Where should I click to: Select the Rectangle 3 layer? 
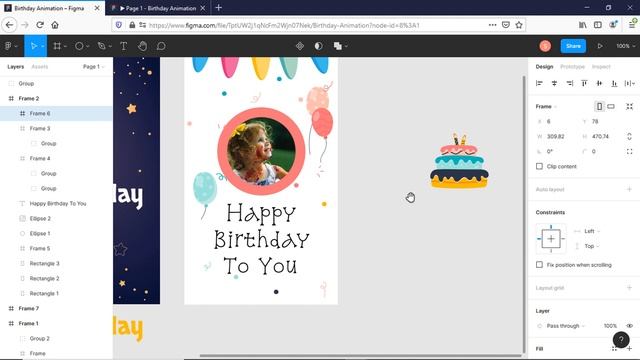56,263
